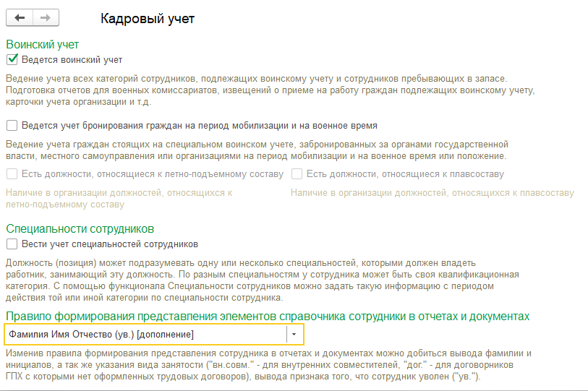Viewport: 588px width, 391px height.
Task: Tick 'Есть должности, относящиеся к плавсоставу' checkbox
Action: pyautogui.click(x=297, y=174)
